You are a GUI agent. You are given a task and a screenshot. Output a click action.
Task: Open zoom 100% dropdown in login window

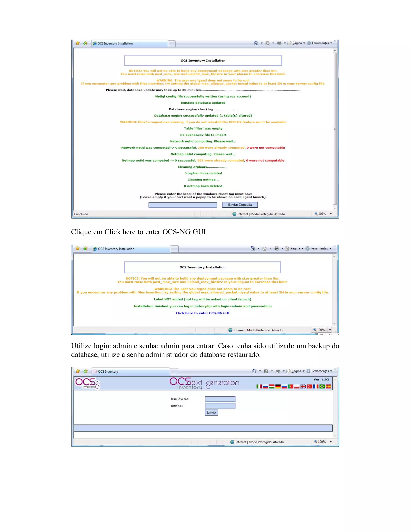pyautogui.click(x=331, y=442)
